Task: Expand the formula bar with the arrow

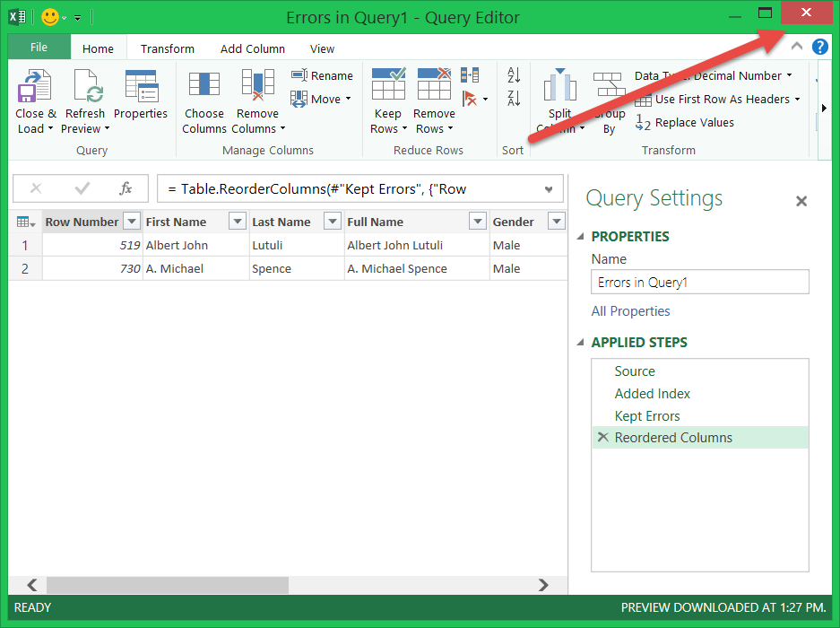Action: click(x=549, y=189)
